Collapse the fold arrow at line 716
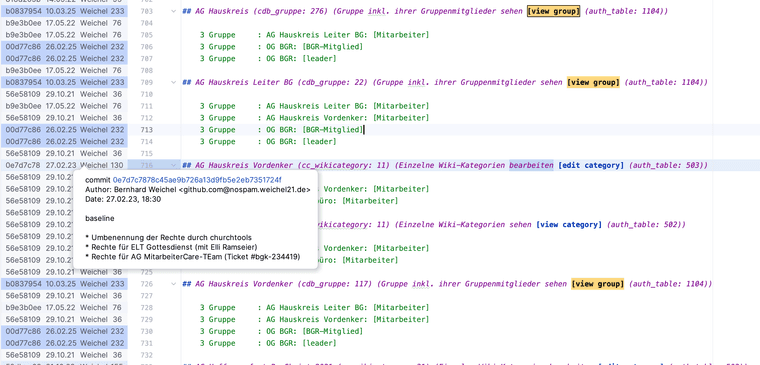 point(174,165)
